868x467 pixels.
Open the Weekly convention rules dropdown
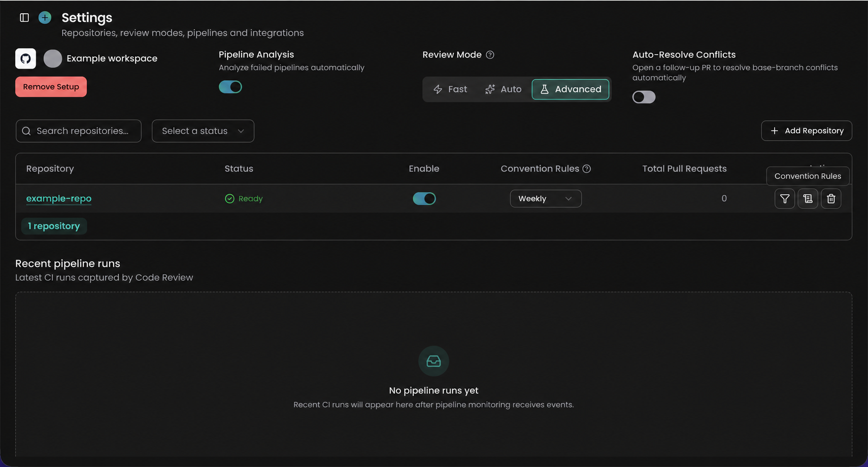(x=546, y=198)
